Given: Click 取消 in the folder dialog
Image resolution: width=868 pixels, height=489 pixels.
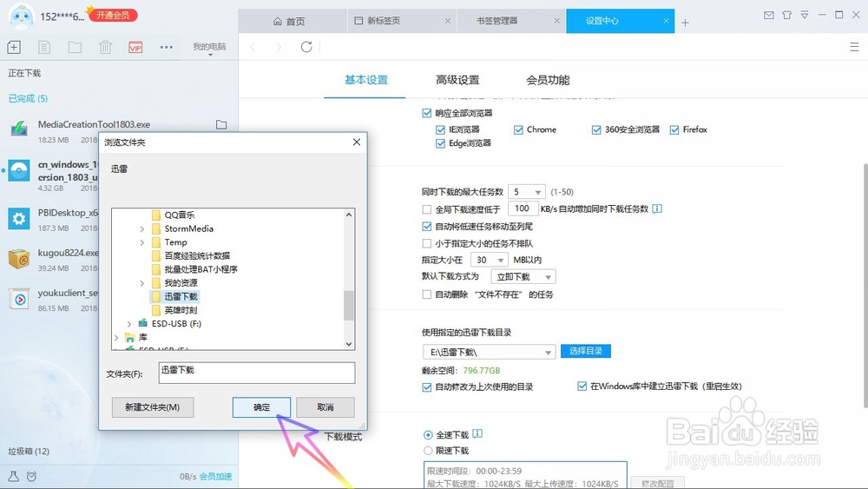Looking at the screenshot, I should click(x=325, y=407).
